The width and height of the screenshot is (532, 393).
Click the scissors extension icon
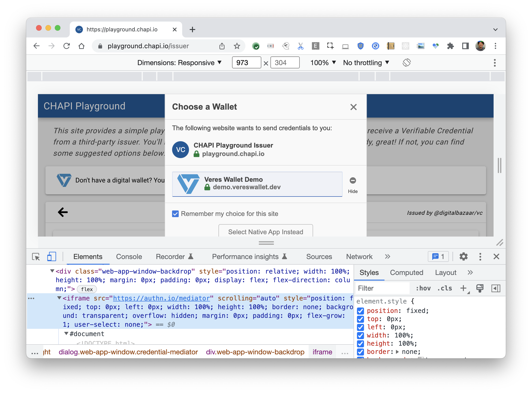click(301, 46)
